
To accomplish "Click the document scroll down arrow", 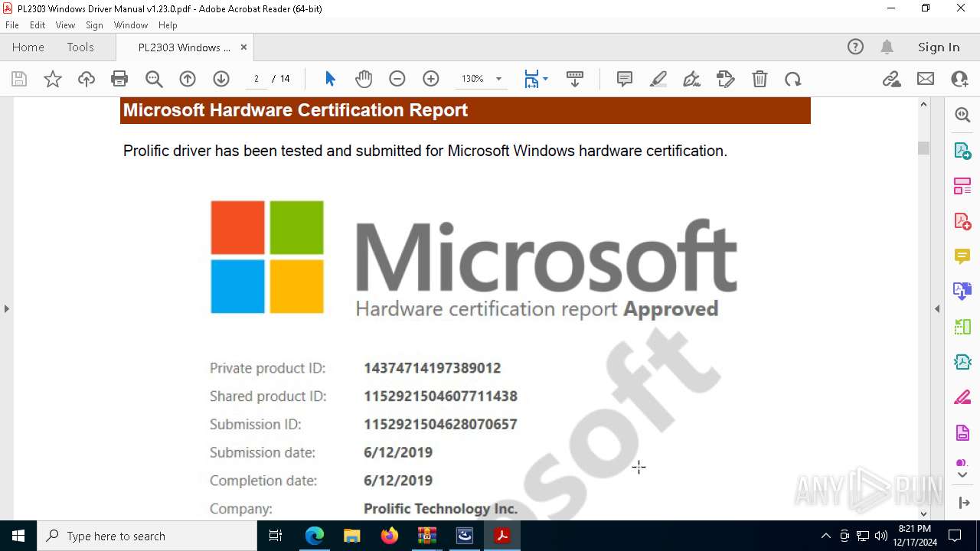I will point(923,514).
